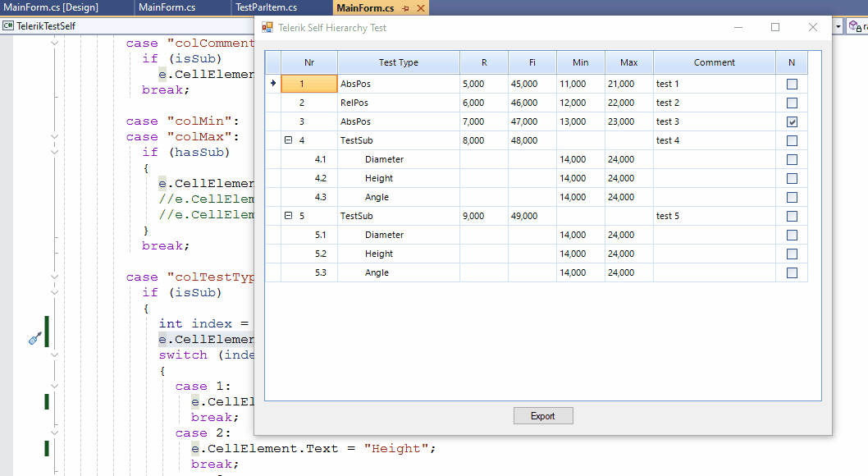868x476 pixels.
Task: Uncheck the N checkbox on row 3
Action: click(793, 121)
